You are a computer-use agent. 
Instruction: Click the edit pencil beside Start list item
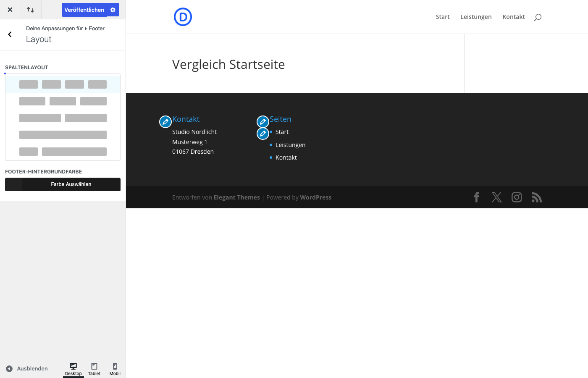pos(263,134)
